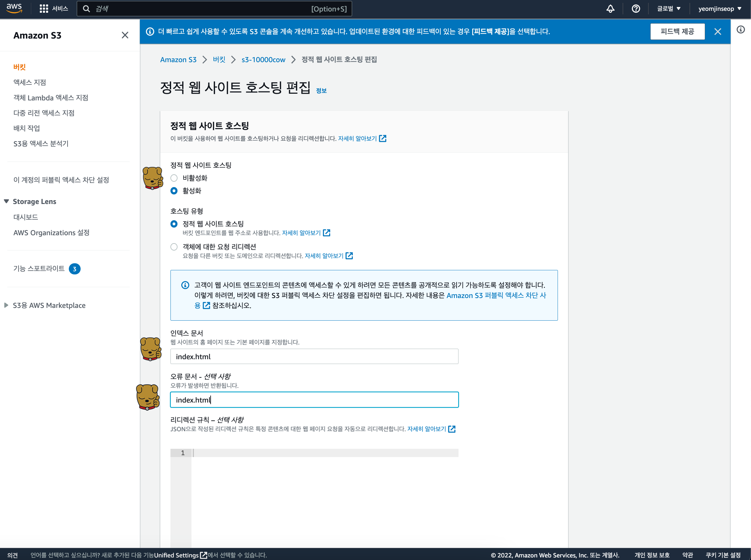The width and height of the screenshot is (751, 560).
Task: Go to 액세스 지점 in sidebar
Action: tap(30, 82)
